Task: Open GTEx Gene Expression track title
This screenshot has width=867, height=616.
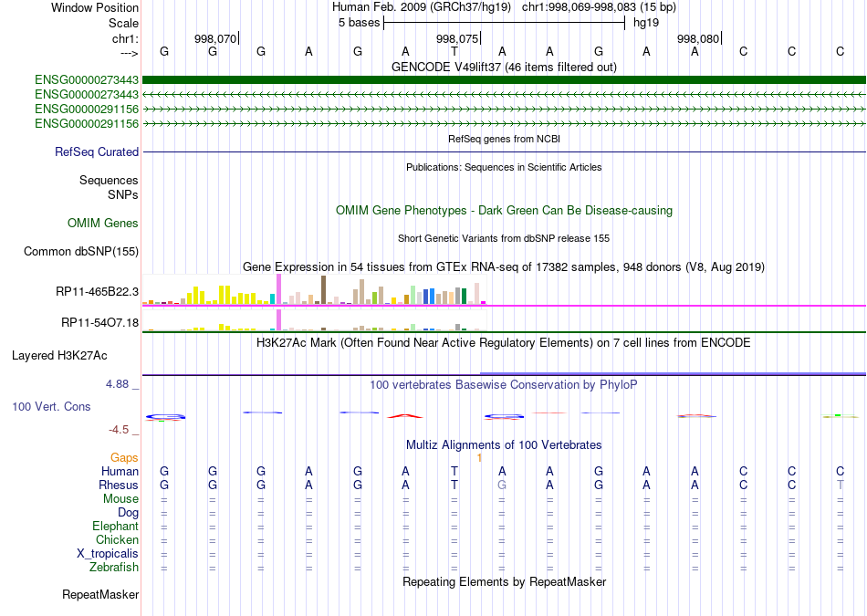Action: (x=504, y=267)
